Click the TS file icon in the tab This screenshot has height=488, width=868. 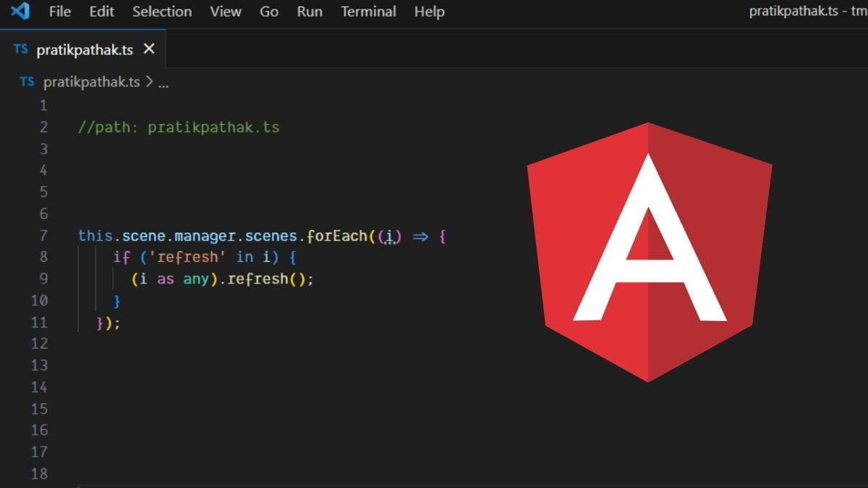coord(21,49)
